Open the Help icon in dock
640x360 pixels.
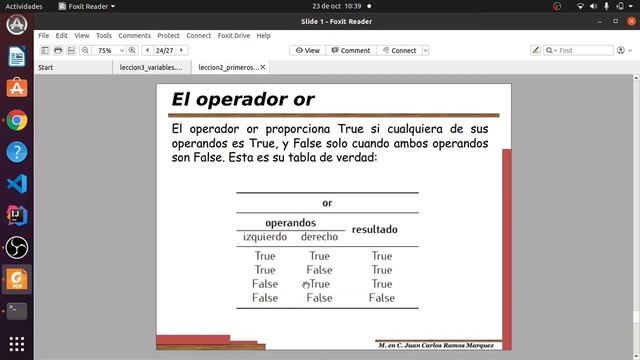pos(17,152)
